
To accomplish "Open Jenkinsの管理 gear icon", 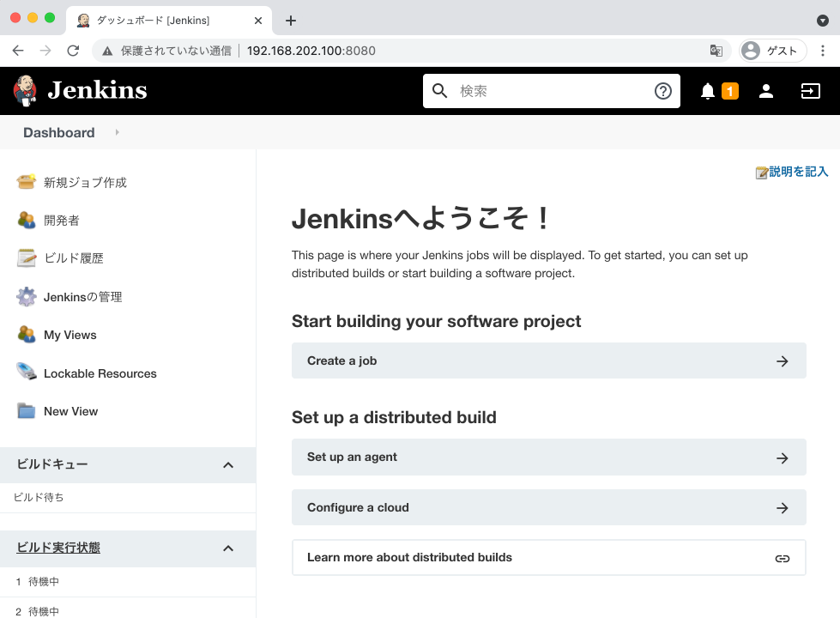I will [x=27, y=297].
